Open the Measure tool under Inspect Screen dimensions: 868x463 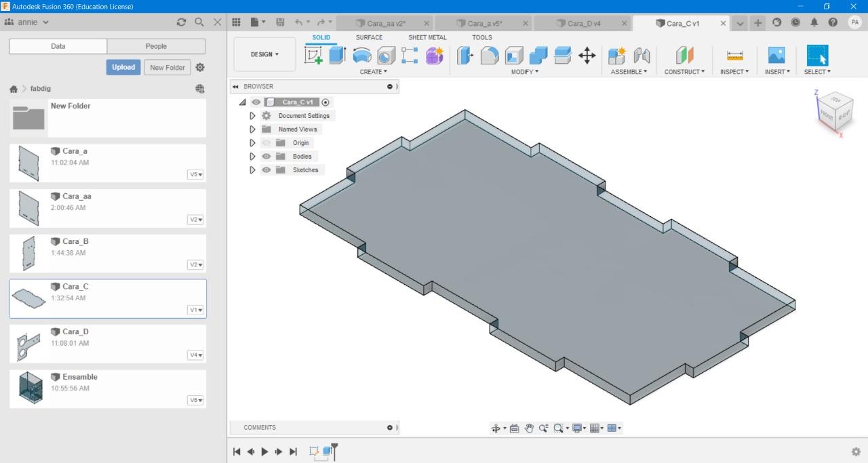[734, 56]
